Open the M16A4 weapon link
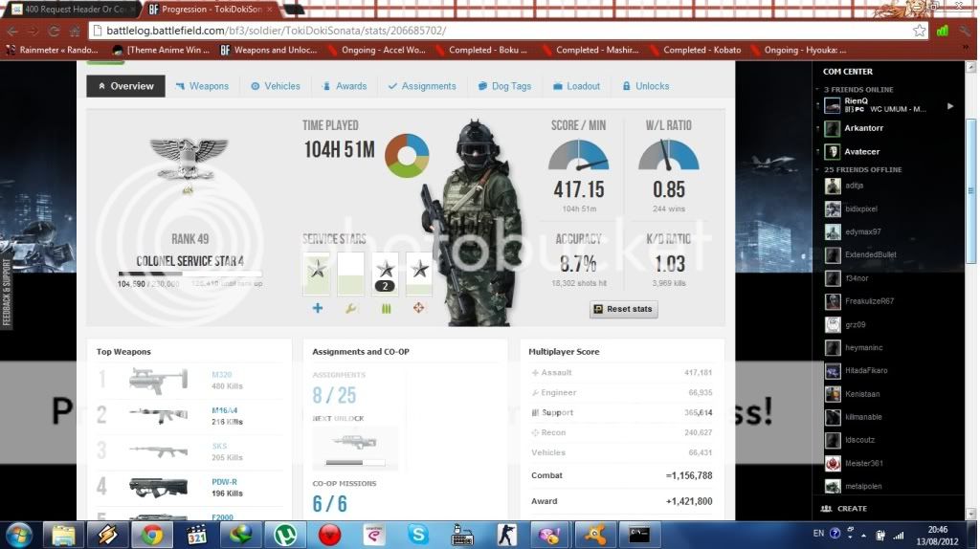980x549 pixels. pyautogui.click(x=224, y=410)
